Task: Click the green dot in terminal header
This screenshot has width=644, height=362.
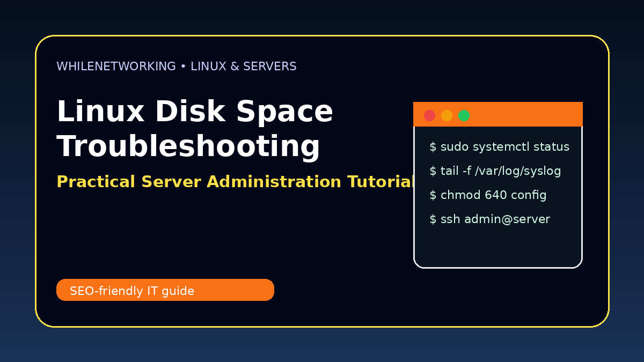Action: pyautogui.click(x=464, y=115)
